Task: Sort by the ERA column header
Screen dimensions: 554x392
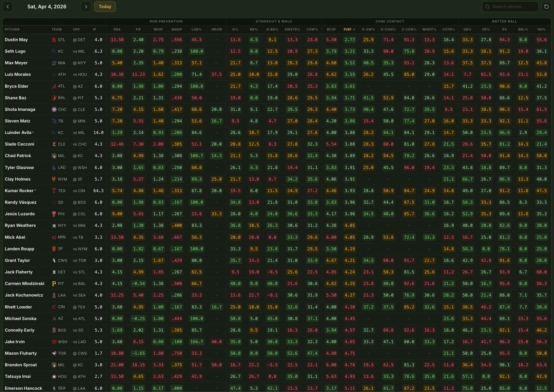Action: (117, 29)
